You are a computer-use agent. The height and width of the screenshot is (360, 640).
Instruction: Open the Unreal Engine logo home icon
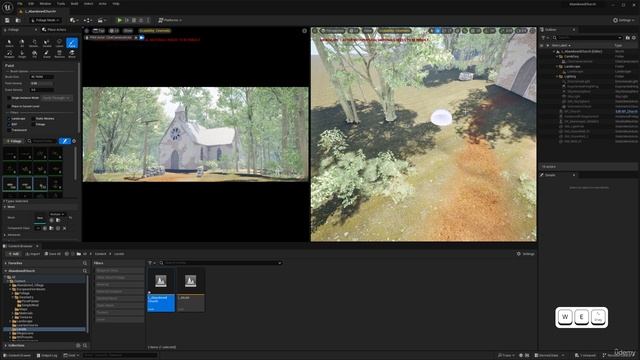point(7,7)
